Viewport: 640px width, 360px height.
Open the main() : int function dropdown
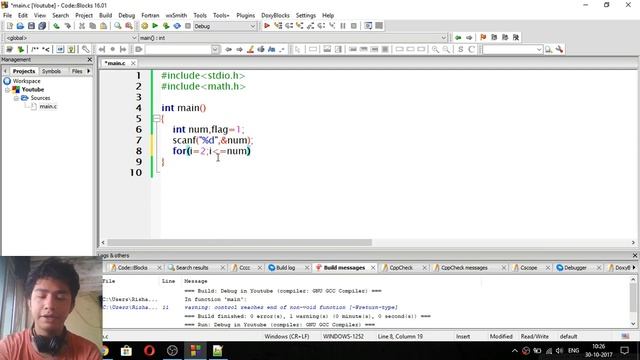(444, 38)
